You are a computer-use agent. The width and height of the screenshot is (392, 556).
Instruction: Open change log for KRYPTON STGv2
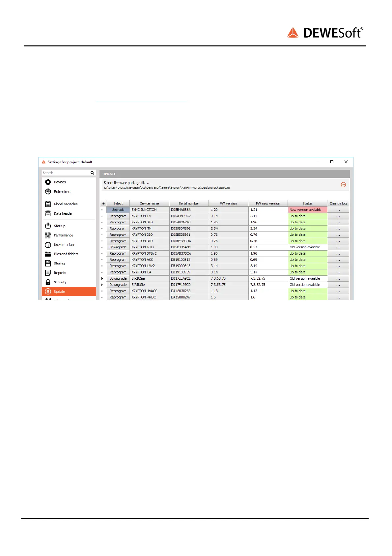(338, 254)
